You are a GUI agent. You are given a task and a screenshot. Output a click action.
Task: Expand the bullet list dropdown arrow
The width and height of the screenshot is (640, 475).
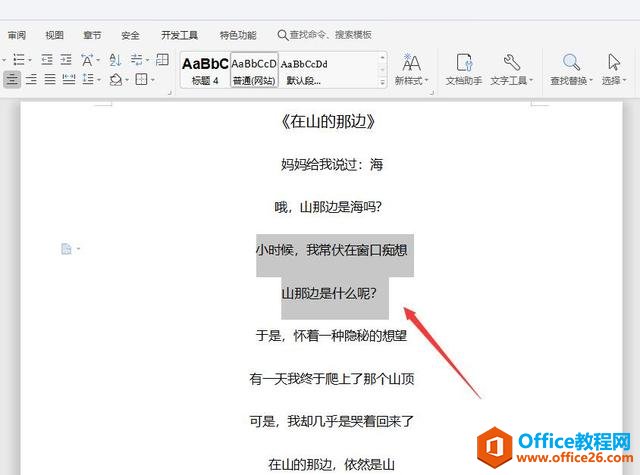pos(30,60)
